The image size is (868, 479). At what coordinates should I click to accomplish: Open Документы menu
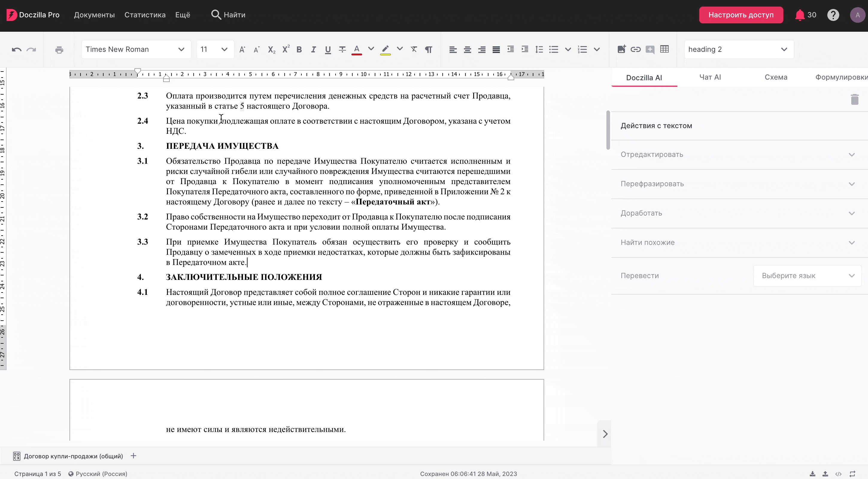point(94,15)
